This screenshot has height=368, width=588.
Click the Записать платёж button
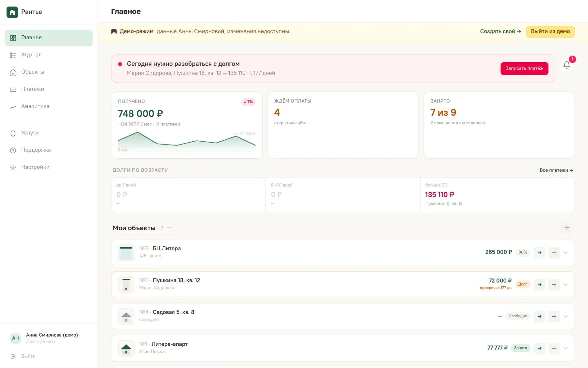(524, 68)
